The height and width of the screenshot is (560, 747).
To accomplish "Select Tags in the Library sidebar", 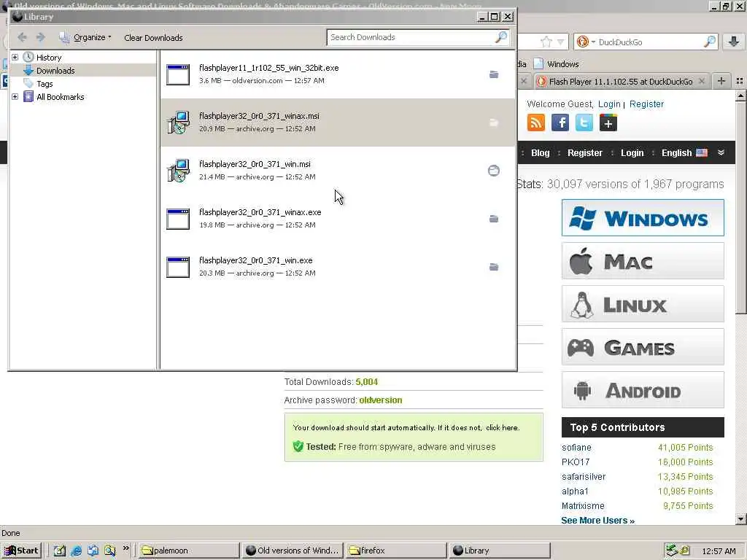I will coord(44,84).
